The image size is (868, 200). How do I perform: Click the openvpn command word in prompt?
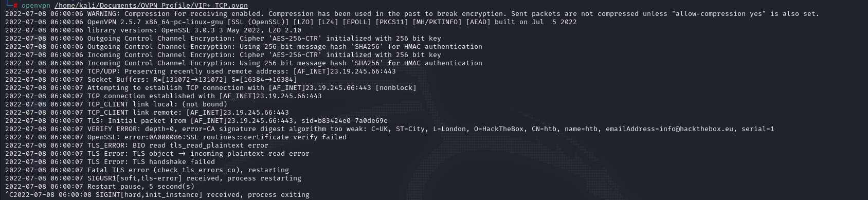pyautogui.click(x=36, y=6)
